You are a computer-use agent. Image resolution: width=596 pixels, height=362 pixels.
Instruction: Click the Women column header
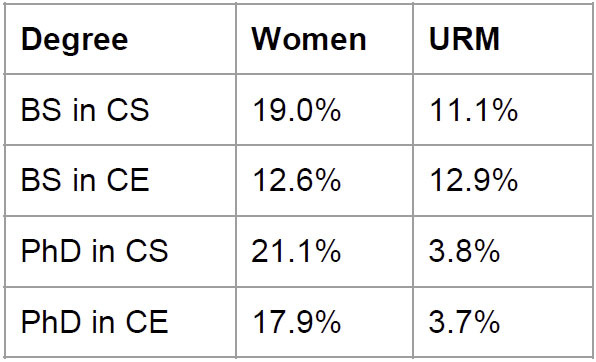click(309, 39)
